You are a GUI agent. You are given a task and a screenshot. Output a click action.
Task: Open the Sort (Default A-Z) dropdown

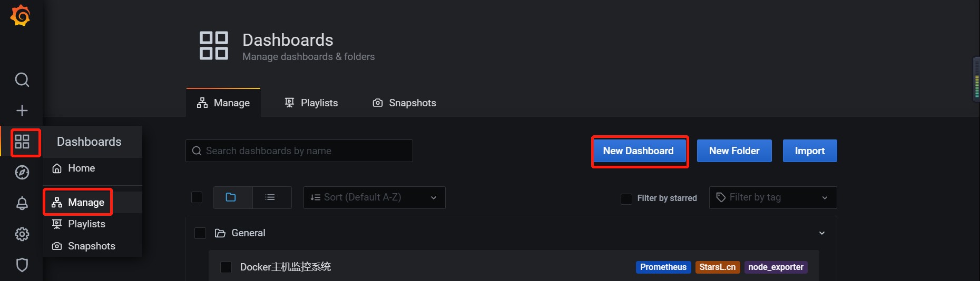(374, 197)
